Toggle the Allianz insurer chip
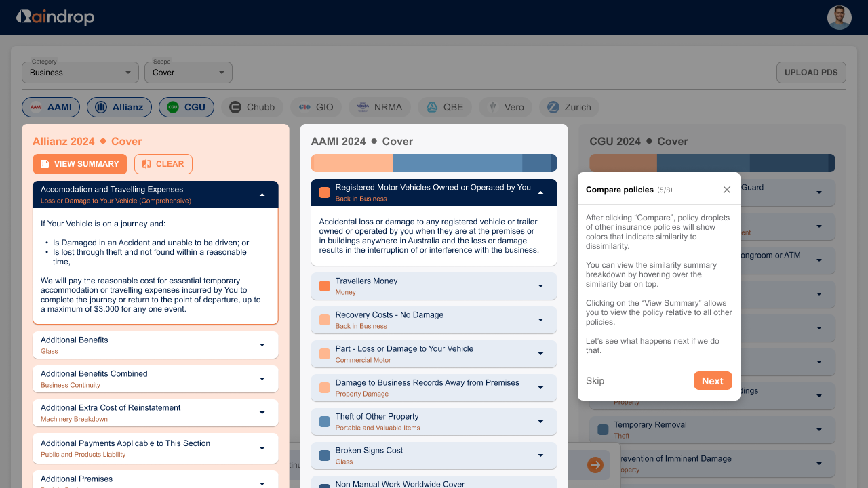This screenshot has height=488, width=868. [x=119, y=107]
